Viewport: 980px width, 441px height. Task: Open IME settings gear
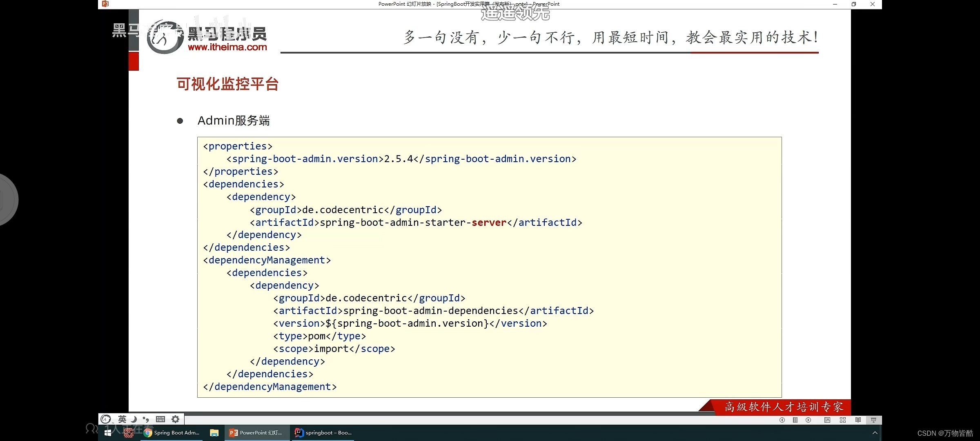pyautogui.click(x=176, y=419)
